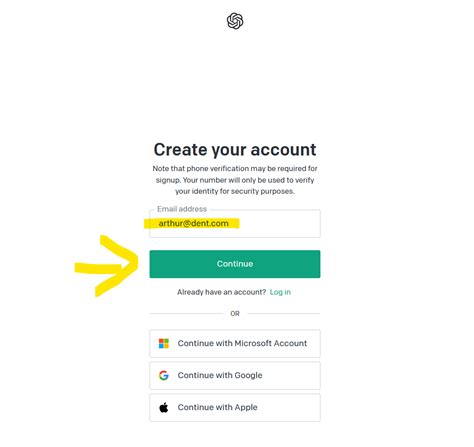This screenshot has height=447, width=474.
Task: Click the yellow highlight edge after .com
Action: click(235, 223)
